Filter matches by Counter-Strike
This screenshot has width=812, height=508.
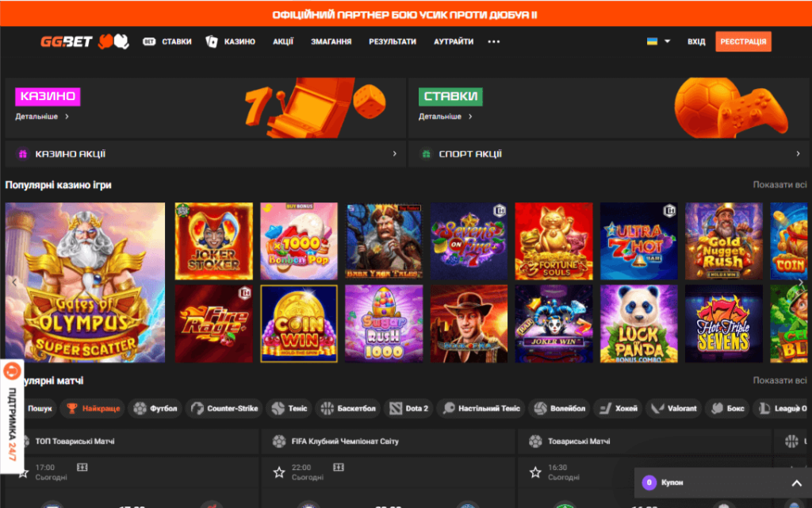pyautogui.click(x=224, y=409)
